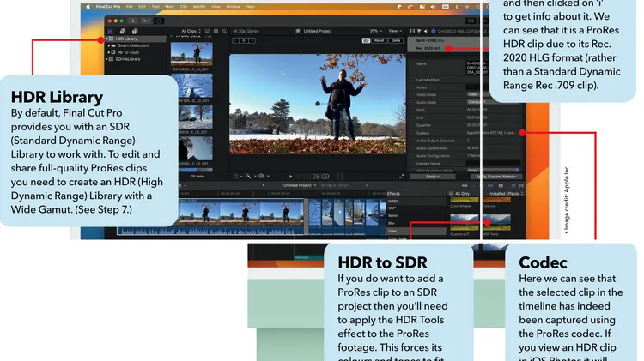Collapse the HDR Library disclosure triangle
The width and height of the screenshot is (644, 361).
point(106,39)
